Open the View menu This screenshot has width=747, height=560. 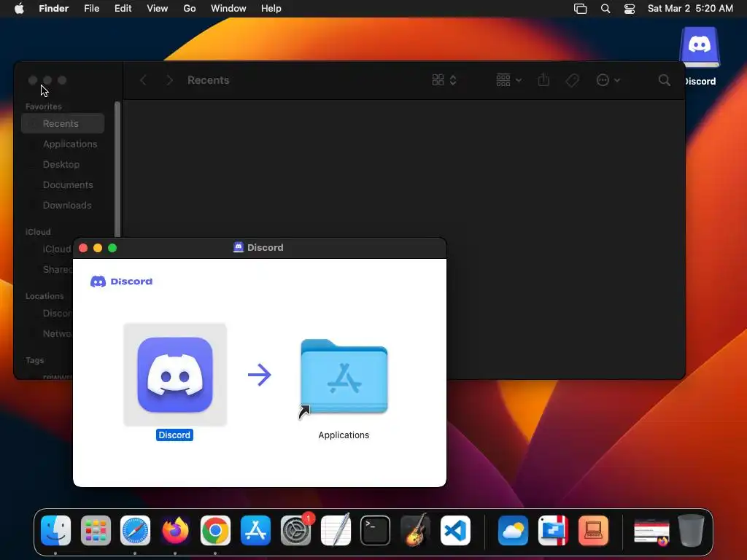(158, 9)
